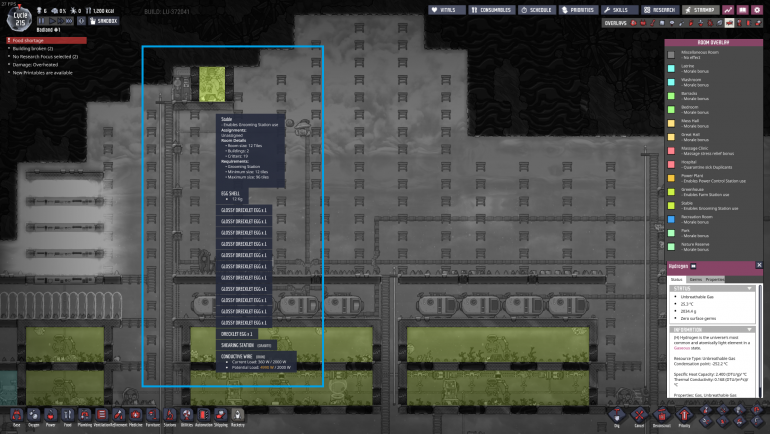The width and height of the screenshot is (770, 434).
Task: Open the Refinement build category
Action: click(x=119, y=416)
